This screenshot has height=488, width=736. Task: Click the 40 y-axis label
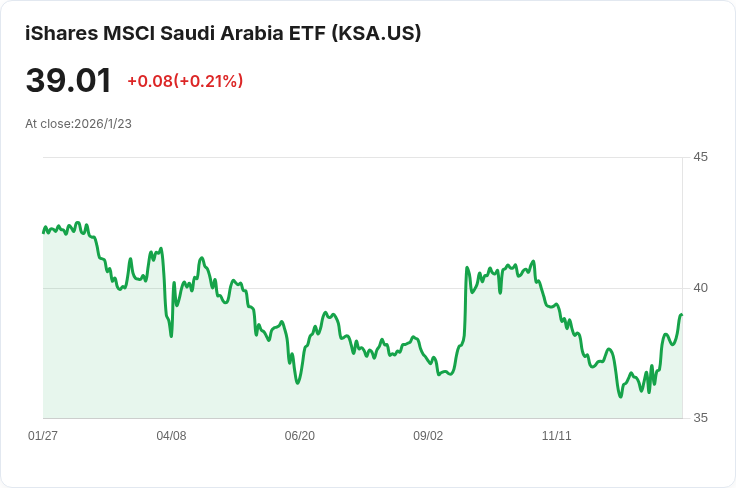(x=700, y=288)
